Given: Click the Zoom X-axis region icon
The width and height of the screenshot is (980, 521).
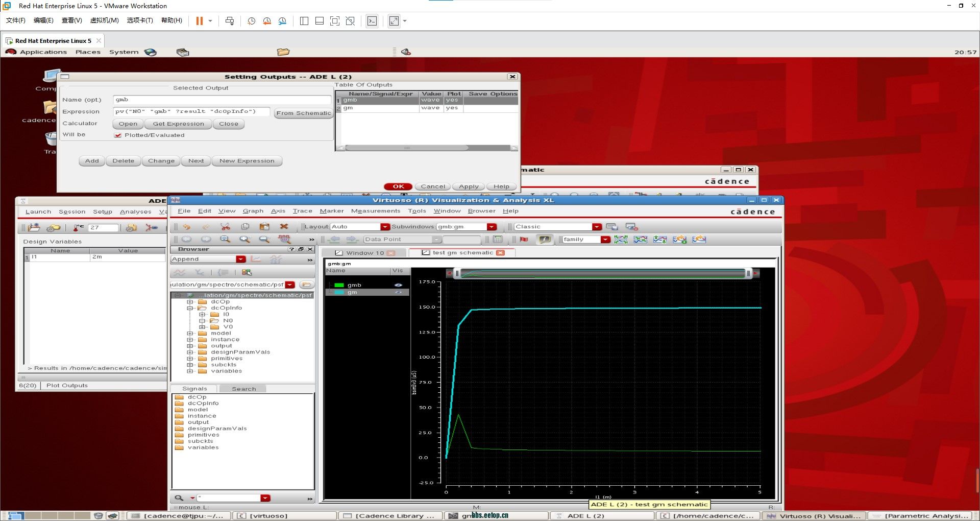Looking at the screenshot, I should click(284, 239).
